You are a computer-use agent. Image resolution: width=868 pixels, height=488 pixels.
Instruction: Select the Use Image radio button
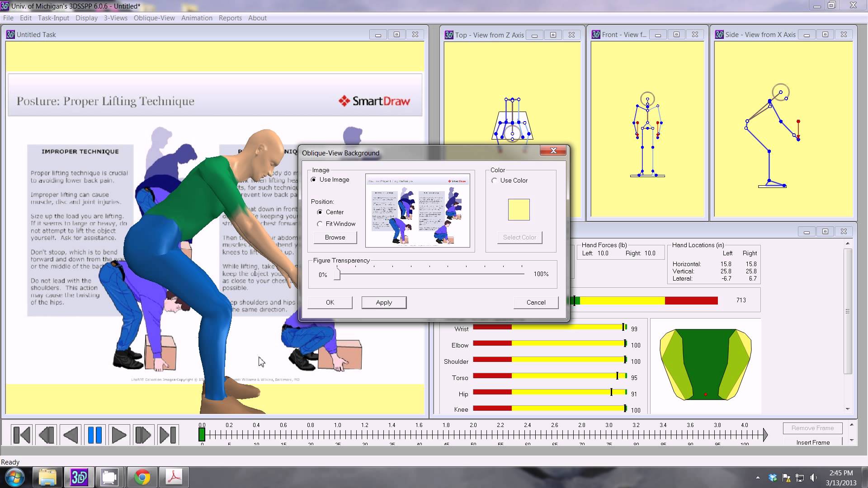pos(314,180)
